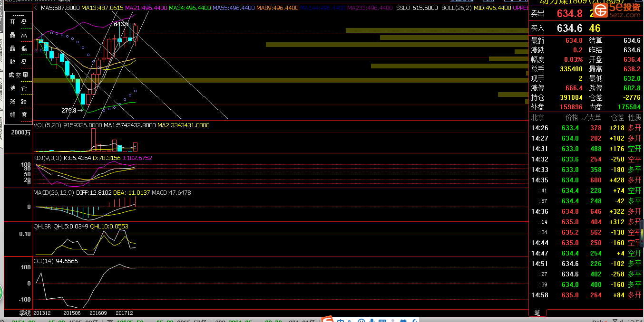Click the 643.9 high price marker
This screenshot has height=322, width=644.
(121, 24)
